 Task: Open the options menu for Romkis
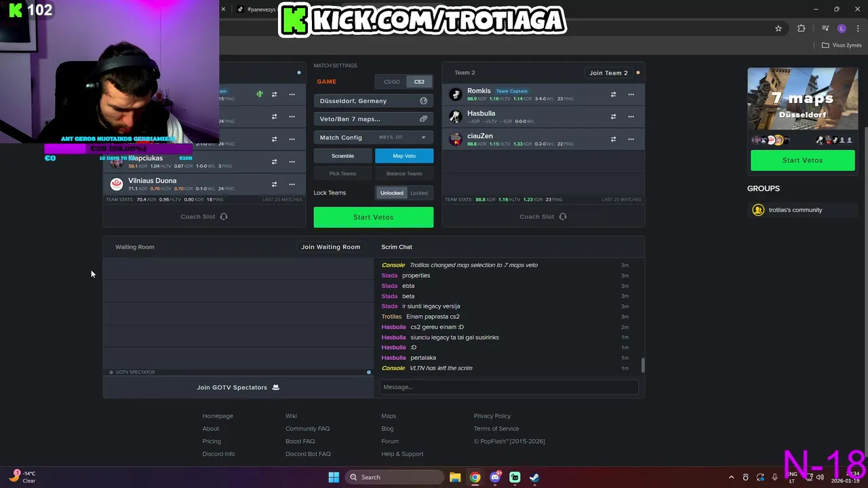click(x=631, y=94)
